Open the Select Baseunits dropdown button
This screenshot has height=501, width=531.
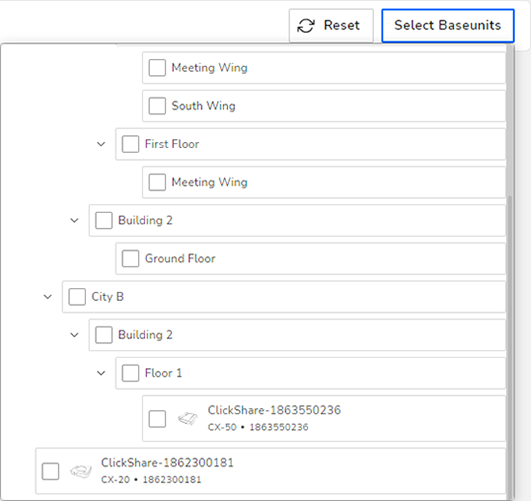click(x=448, y=26)
